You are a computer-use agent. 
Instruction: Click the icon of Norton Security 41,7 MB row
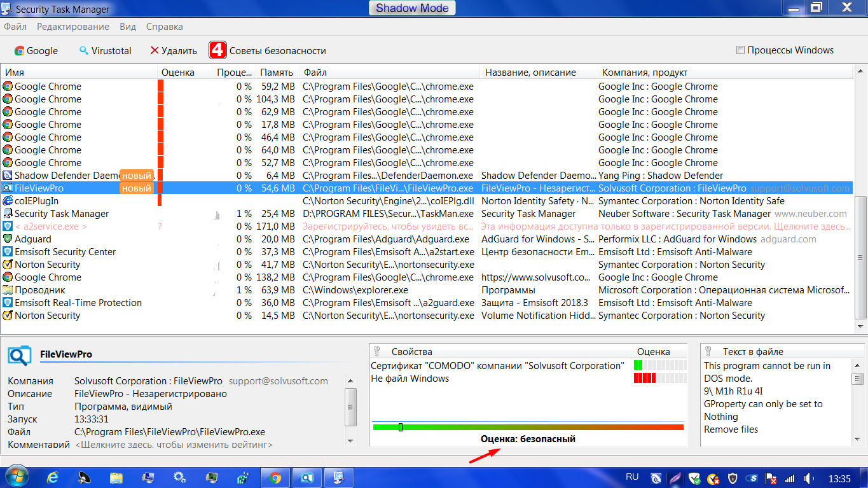[8, 265]
